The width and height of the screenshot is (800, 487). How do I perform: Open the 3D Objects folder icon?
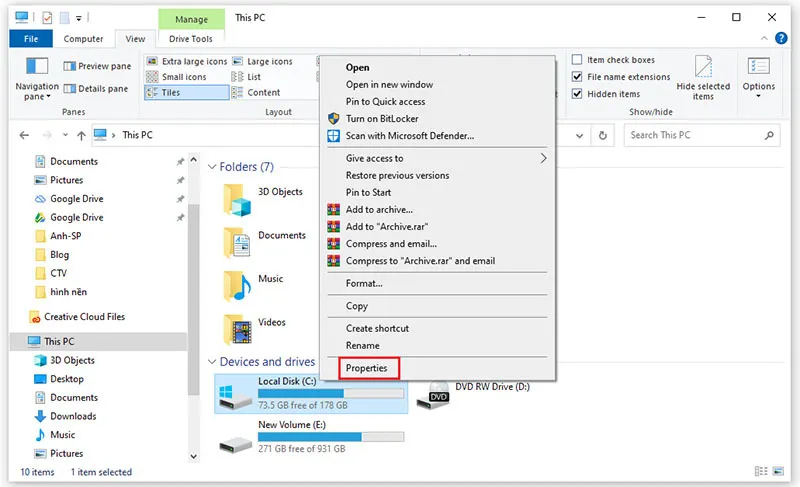click(237, 197)
